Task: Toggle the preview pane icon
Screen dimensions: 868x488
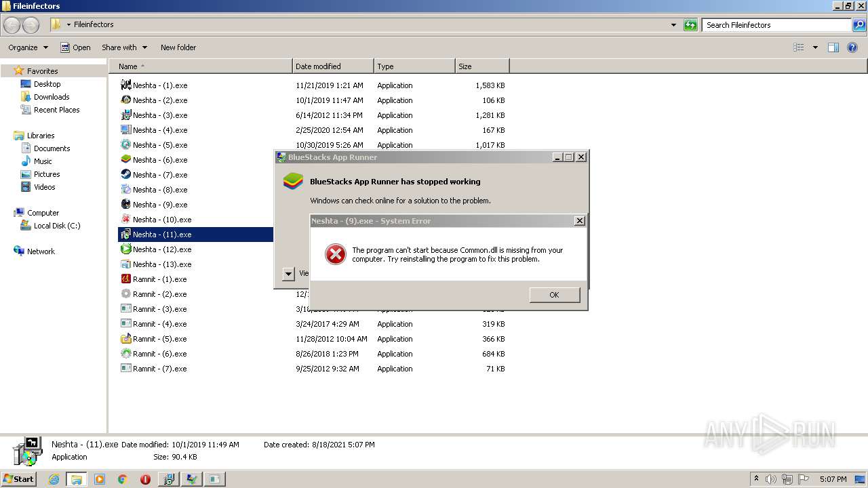Action: (x=833, y=47)
